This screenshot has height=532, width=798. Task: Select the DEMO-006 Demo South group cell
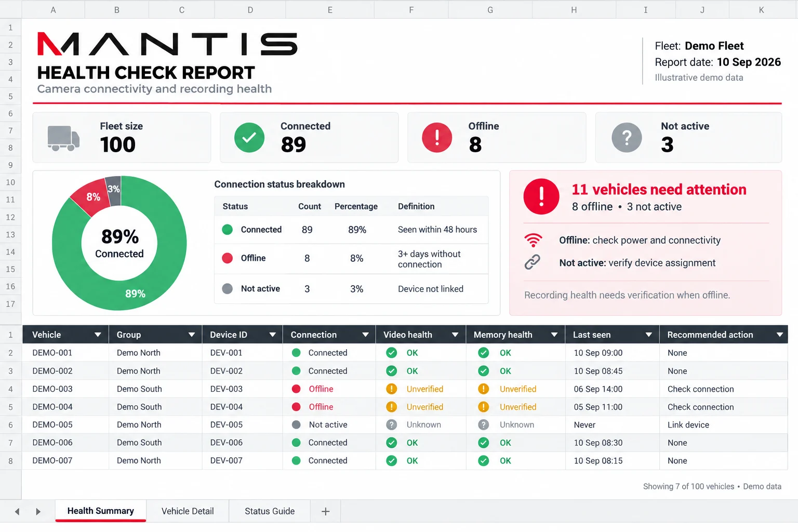pos(155,443)
